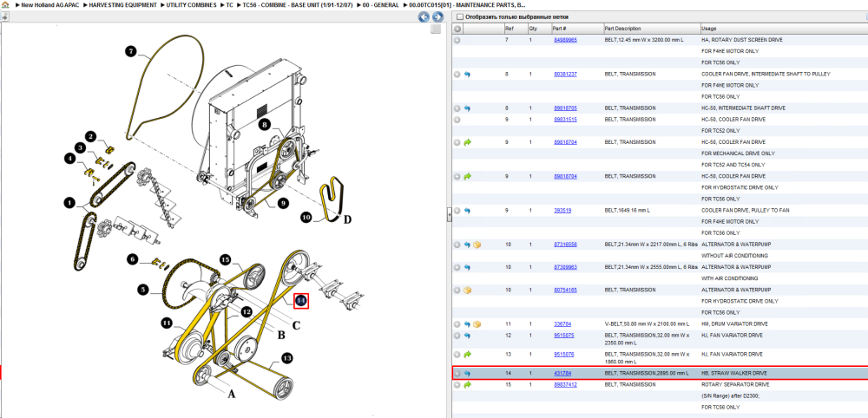Screen dimensions: 868x418
Task: Select callout 10 near letter D
Action: tap(306, 218)
